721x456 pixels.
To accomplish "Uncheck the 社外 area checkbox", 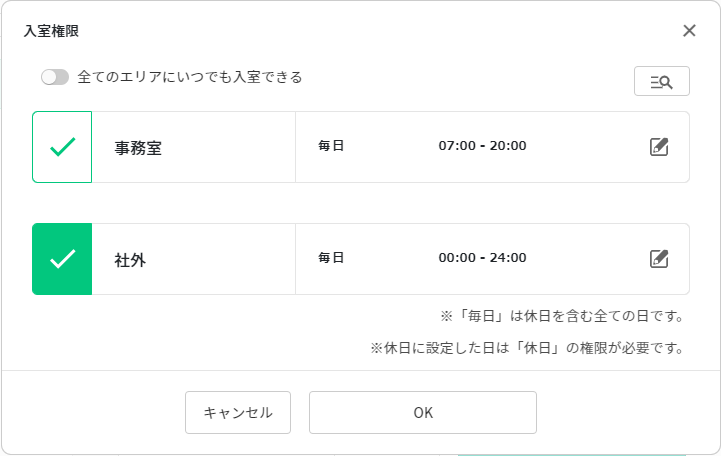I will coord(62,259).
